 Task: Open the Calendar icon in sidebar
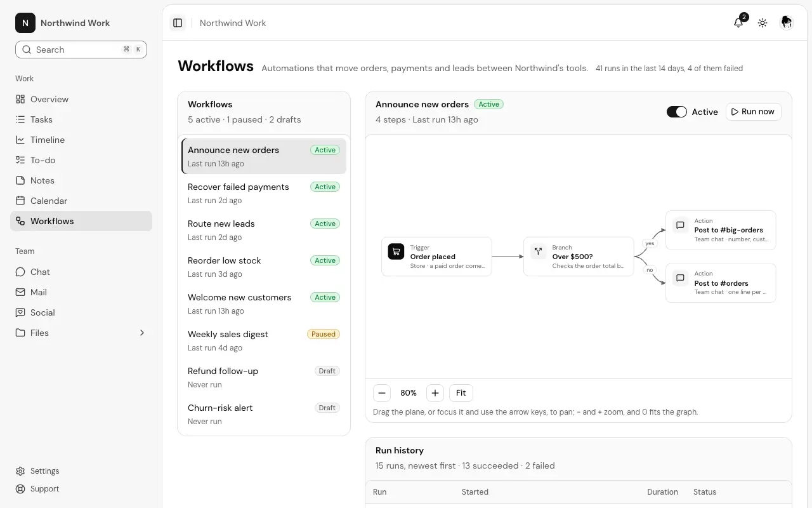point(20,201)
